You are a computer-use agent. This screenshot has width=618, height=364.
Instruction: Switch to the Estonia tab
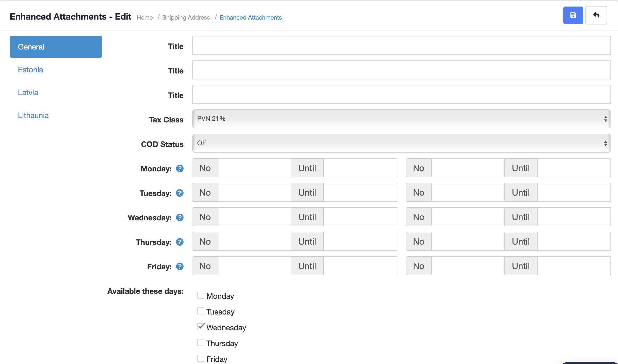point(30,70)
